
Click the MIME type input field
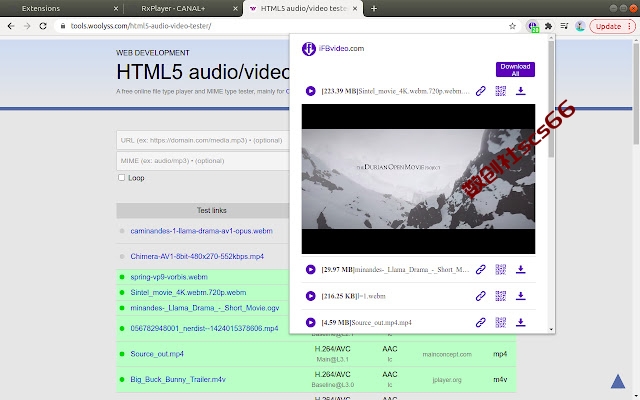(203, 161)
